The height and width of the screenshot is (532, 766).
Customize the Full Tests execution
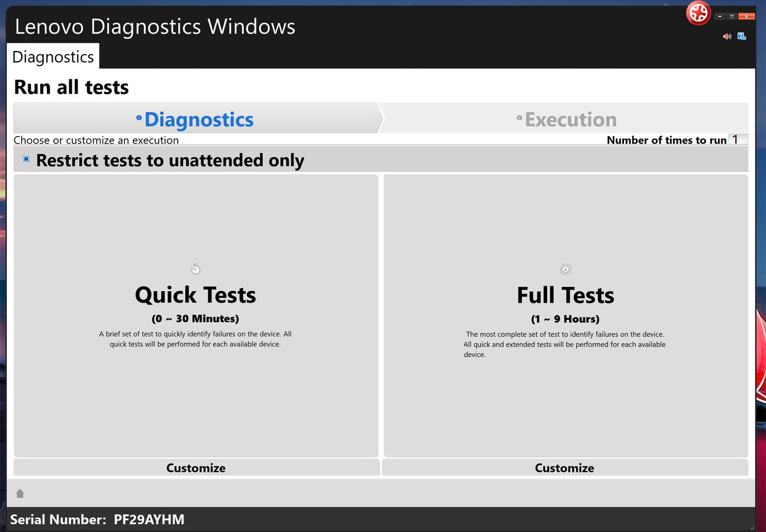pos(564,468)
